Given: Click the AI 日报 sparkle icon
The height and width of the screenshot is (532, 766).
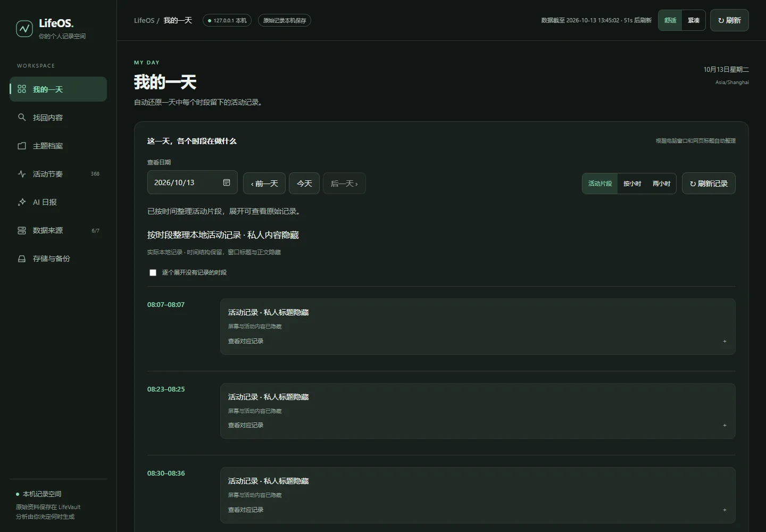Looking at the screenshot, I should [22, 202].
